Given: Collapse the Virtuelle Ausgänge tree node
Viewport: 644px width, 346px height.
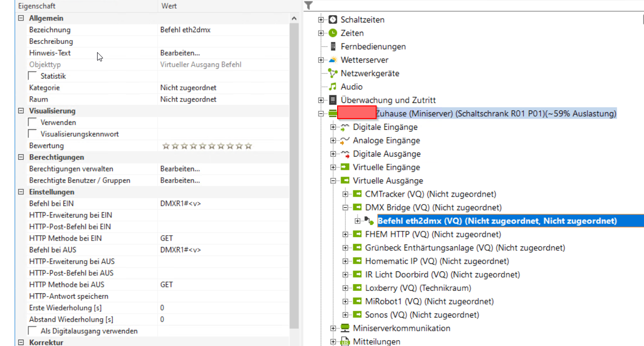Looking at the screenshot, I should pos(333,181).
